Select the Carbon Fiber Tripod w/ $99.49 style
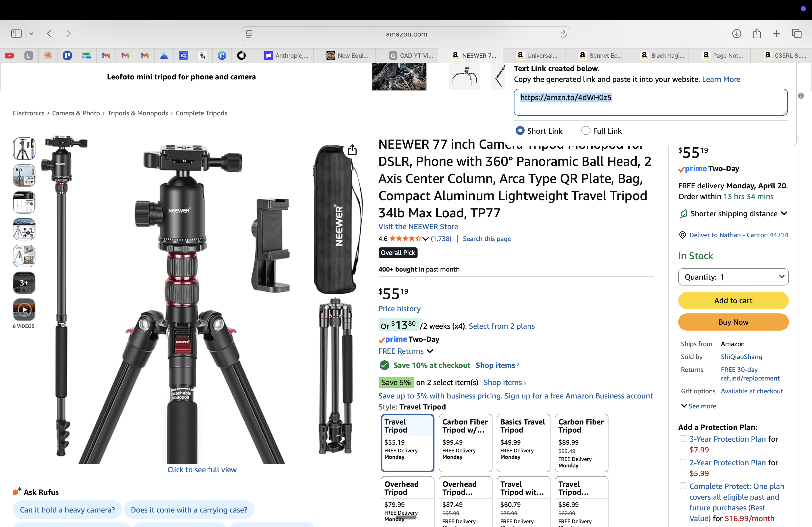 (465, 443)
